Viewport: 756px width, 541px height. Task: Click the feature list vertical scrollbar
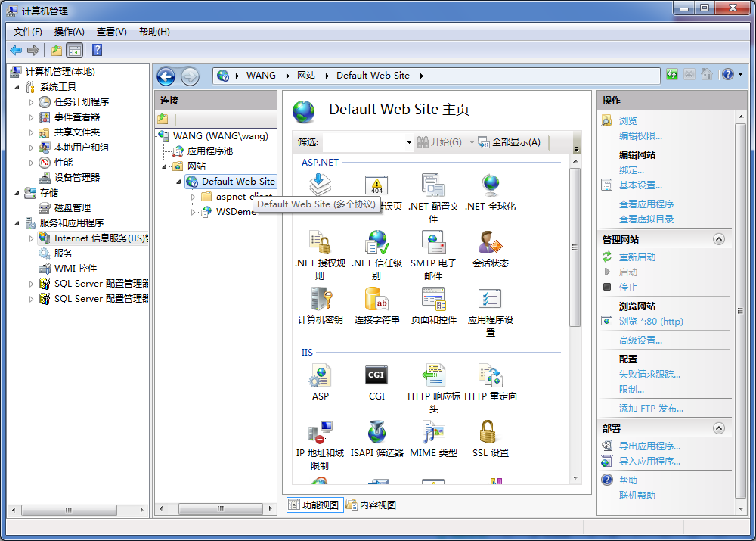[575, 247]
